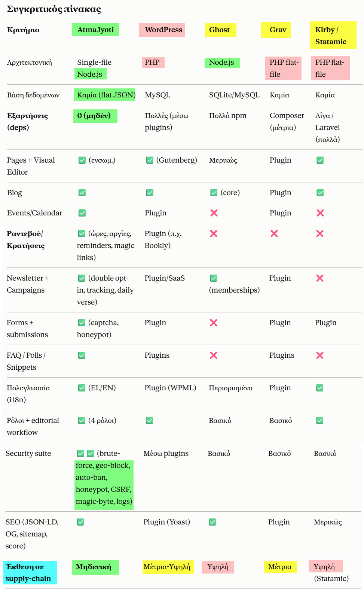Select the Ghost column header
The image size is (364, 590).
point(220,30)
